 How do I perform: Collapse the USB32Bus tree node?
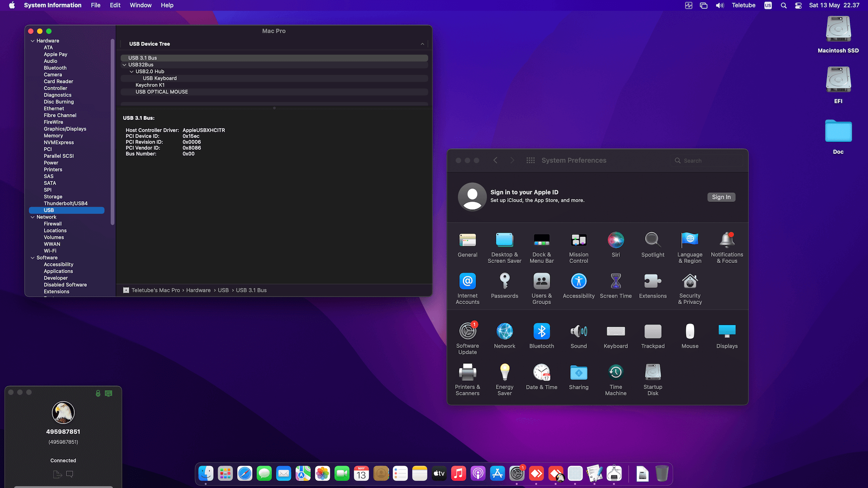coord(124,65)
